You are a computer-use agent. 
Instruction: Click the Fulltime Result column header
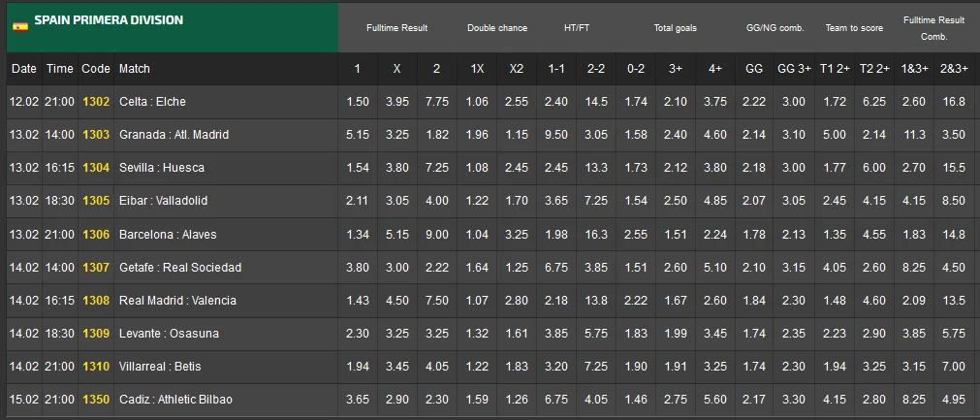tap(396, 28)
